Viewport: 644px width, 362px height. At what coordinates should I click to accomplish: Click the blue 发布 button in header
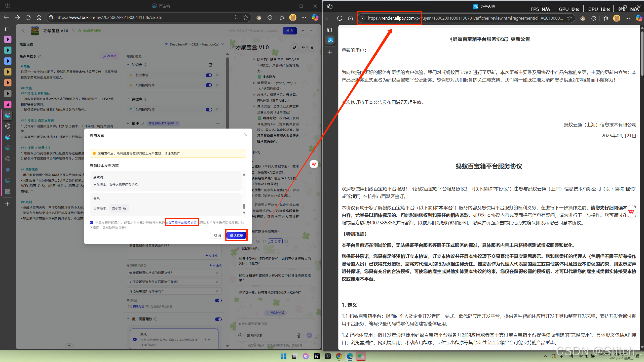click(x=290, y=31)
